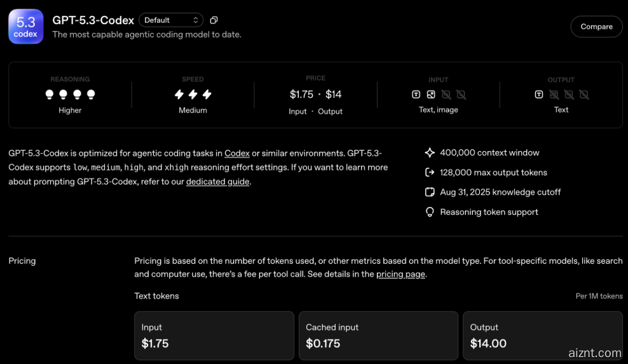The image size is (628, 364).
Task: Follow the dedicated guide link
Action: coord(217,182)
